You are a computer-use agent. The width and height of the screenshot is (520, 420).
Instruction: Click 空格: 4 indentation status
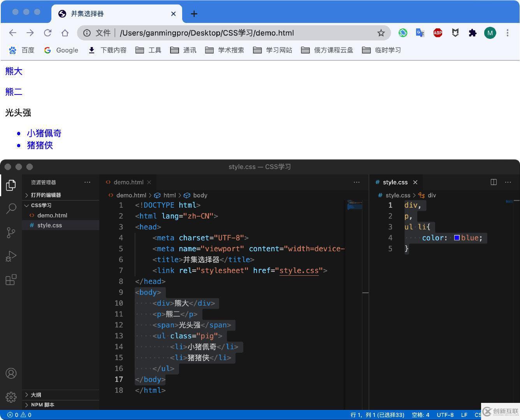(420, 415)
